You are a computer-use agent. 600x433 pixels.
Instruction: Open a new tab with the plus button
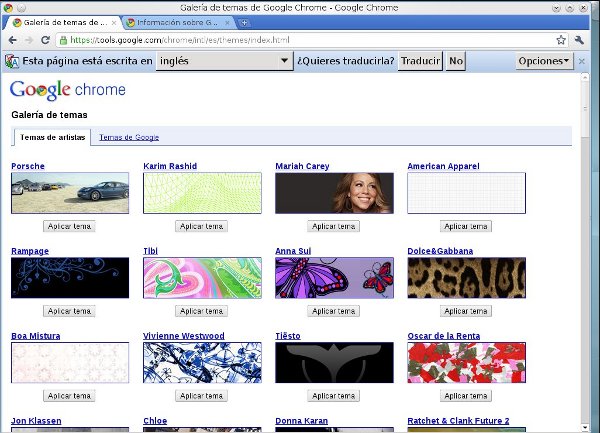(x=244, y=23)
